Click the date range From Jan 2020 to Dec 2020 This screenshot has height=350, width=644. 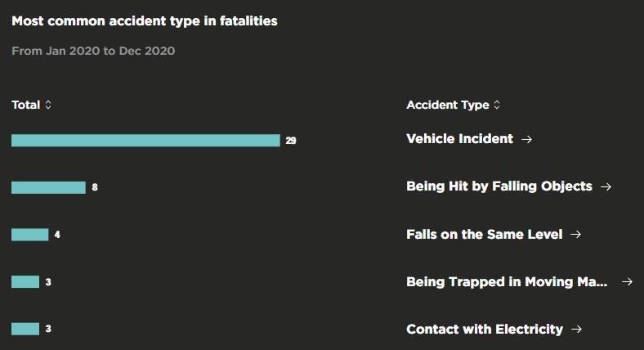(93, 51)
